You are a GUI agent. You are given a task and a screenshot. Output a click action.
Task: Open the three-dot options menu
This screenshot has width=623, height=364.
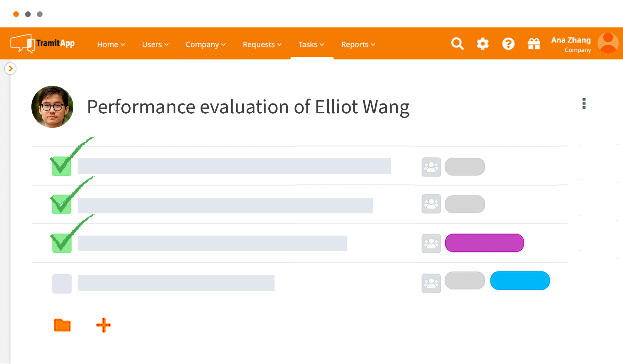pyautogui.click(x=584, y=103)
